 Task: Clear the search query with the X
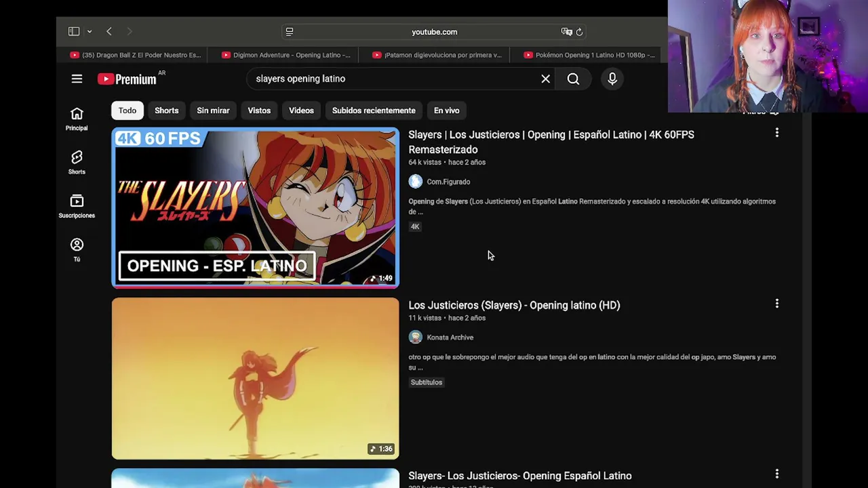pos(545,79)
